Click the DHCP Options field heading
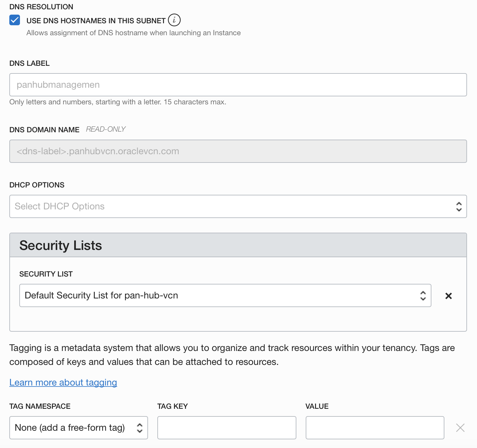This screenshot has height=448, width=477. 37,185
